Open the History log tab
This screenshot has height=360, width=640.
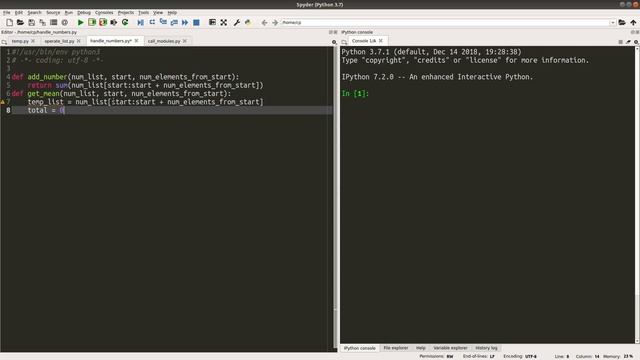tap(486, 348)
